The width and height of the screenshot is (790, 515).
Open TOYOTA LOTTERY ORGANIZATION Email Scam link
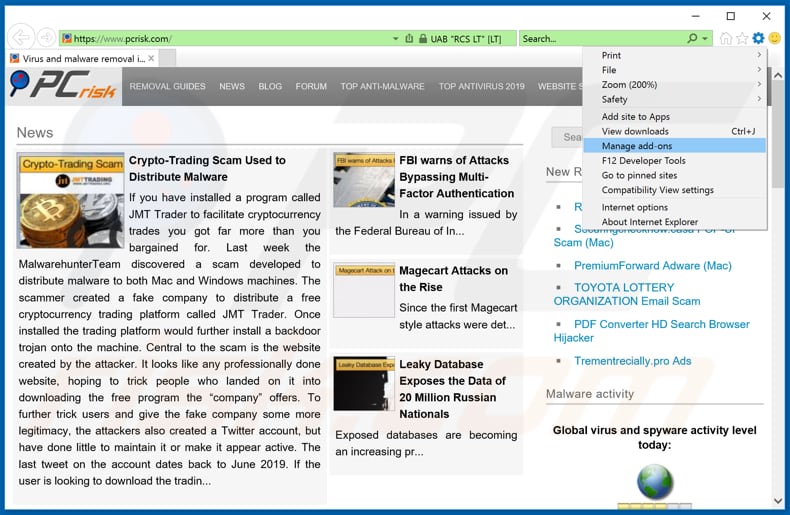tap(627, 294)
